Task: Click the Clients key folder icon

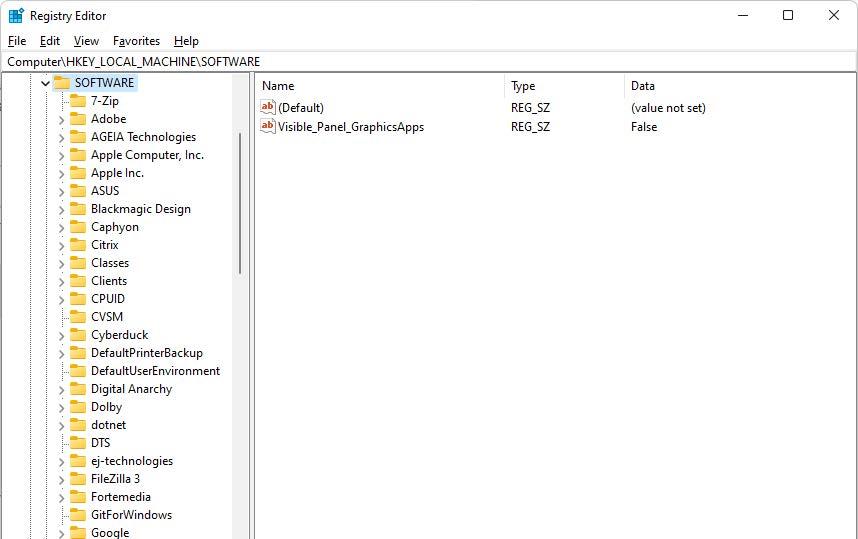Action: [x=78, y=281]
